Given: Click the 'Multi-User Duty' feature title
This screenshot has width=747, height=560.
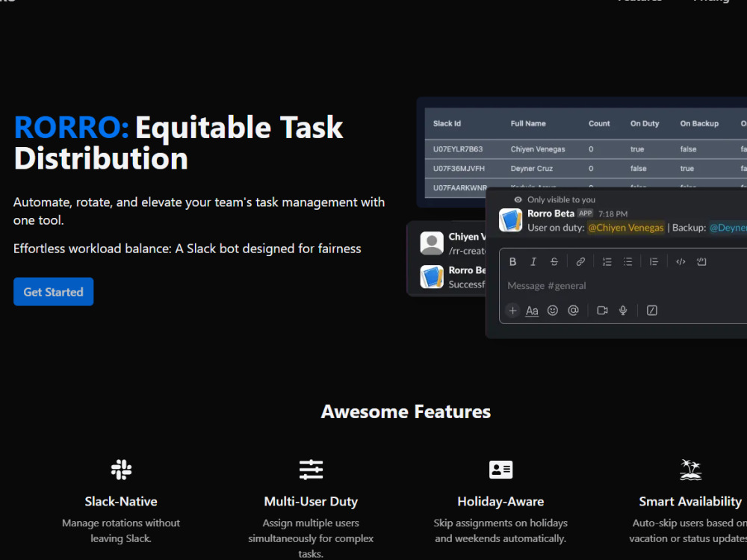Looking at the screenshot, I should click(x=311, y=502).
